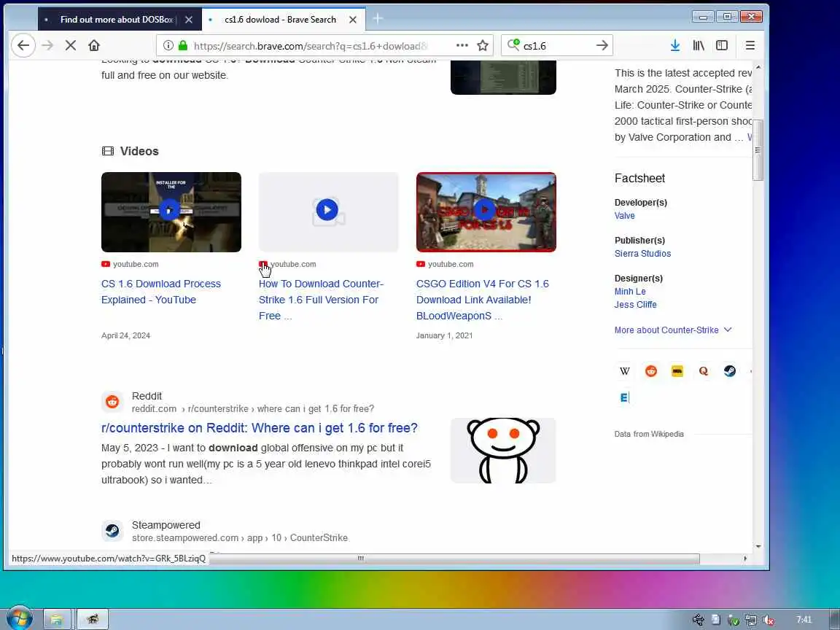This screenshot has width=840, height=630.
Task: Close the DOSBox tab
Action: (189, 19)
